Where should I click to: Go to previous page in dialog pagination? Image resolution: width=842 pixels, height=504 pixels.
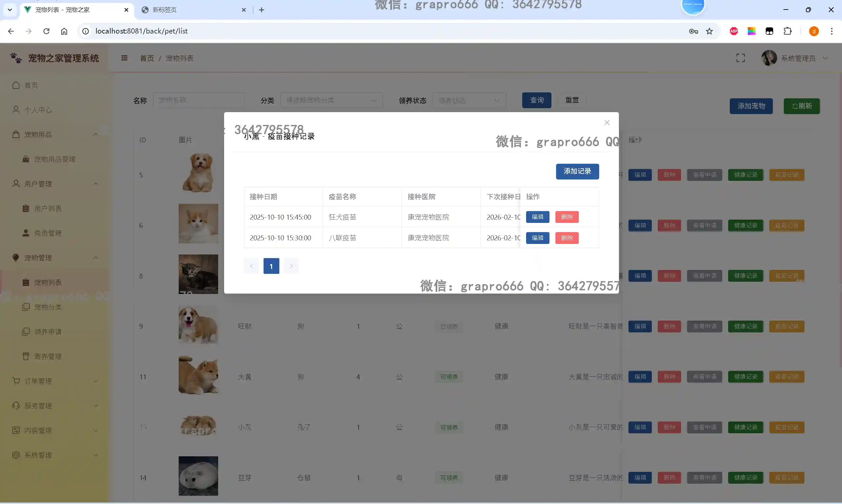(251, 266)
